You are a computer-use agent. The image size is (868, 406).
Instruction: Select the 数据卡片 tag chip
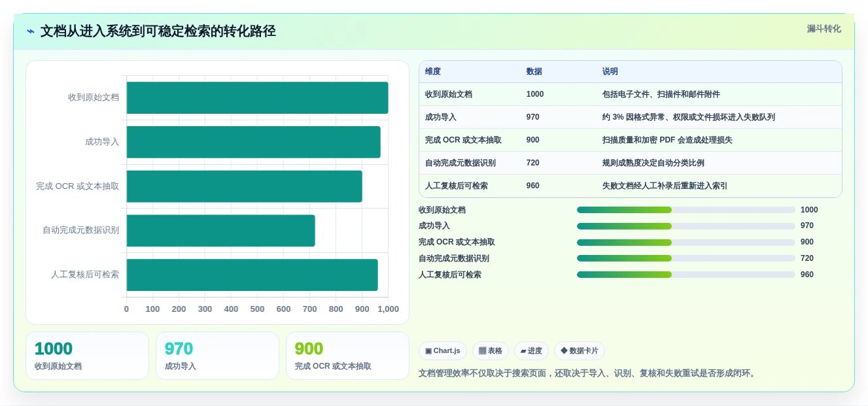pyautogui.click(x=580, y=351)
